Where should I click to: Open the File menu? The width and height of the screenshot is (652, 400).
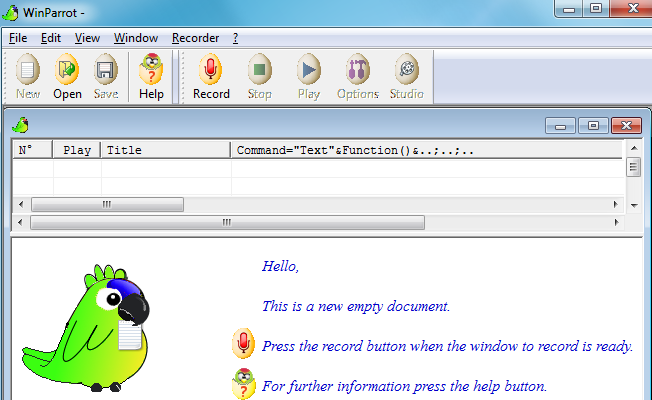(18, 38)
